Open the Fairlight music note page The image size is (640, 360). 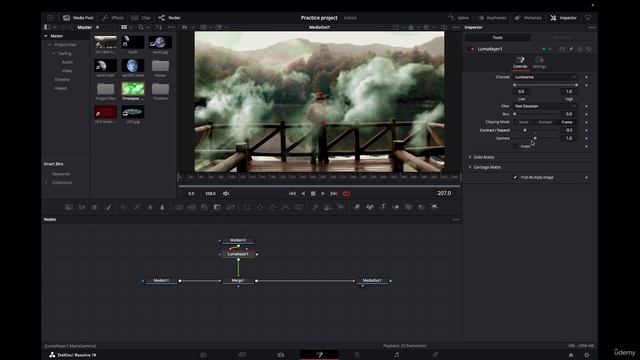[396, 355]
